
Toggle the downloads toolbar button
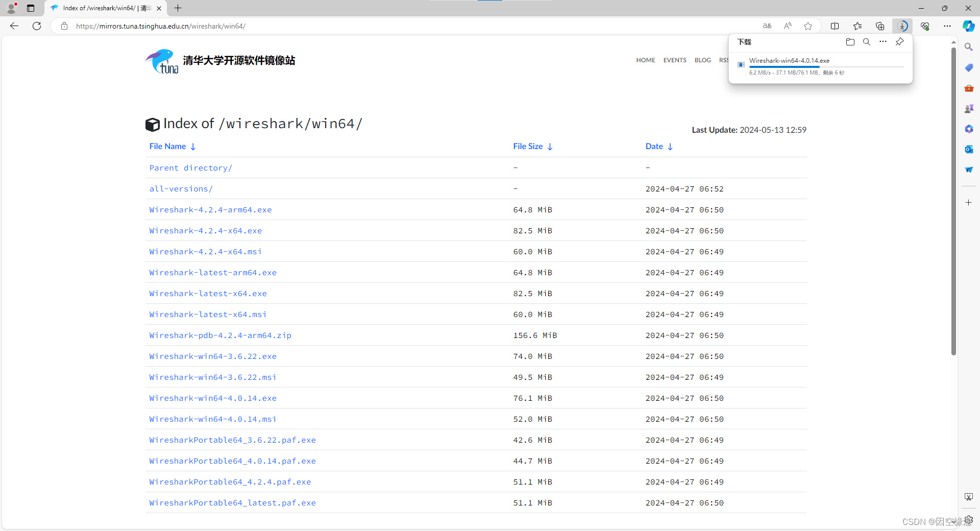[x=902, y=26]
